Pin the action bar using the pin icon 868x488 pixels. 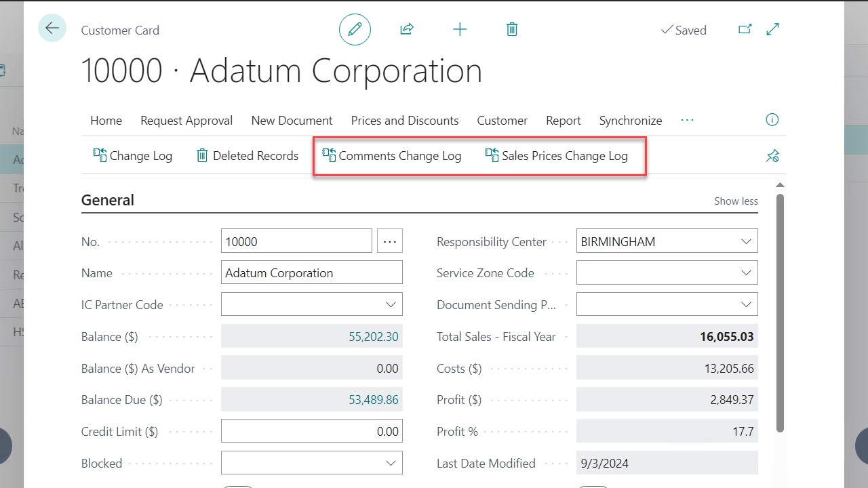(772, 155)
